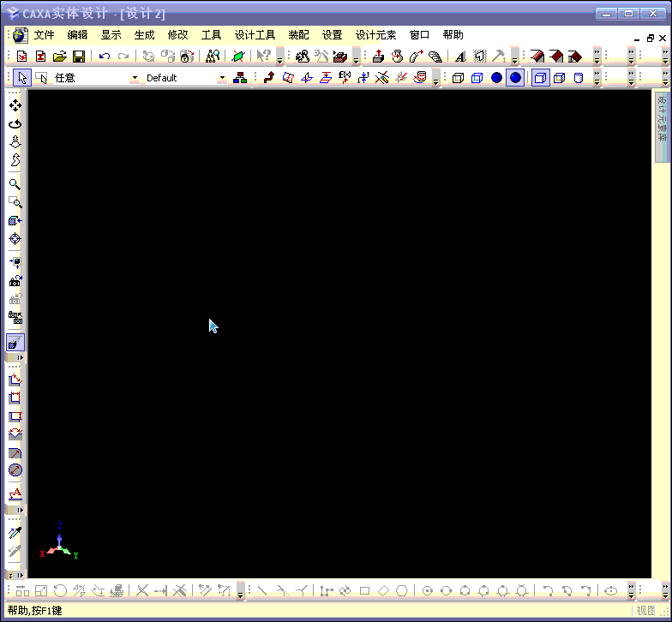The image size is (672, 622).
Task: Expand the bottom left toolbar overflow arrows
Action: pos(15,576)
